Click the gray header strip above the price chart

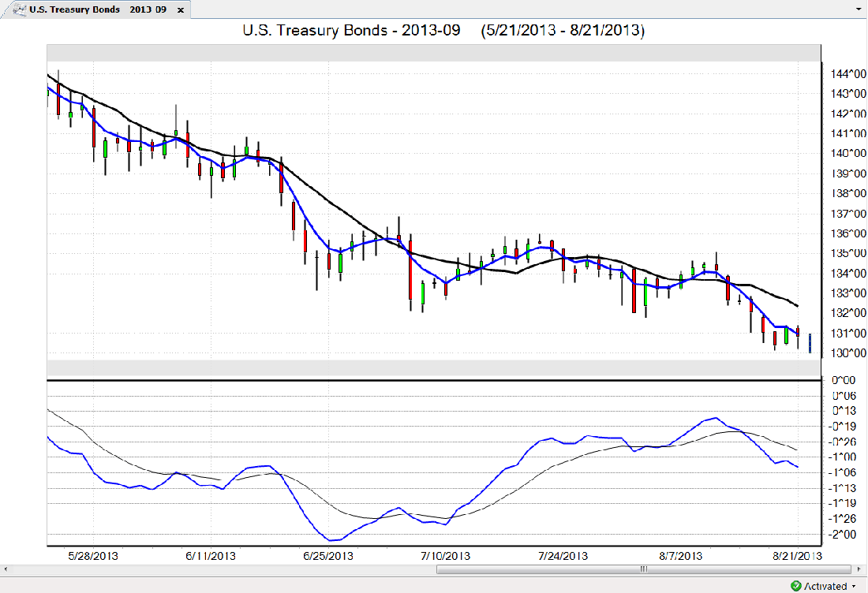click(x=434, y=52)
